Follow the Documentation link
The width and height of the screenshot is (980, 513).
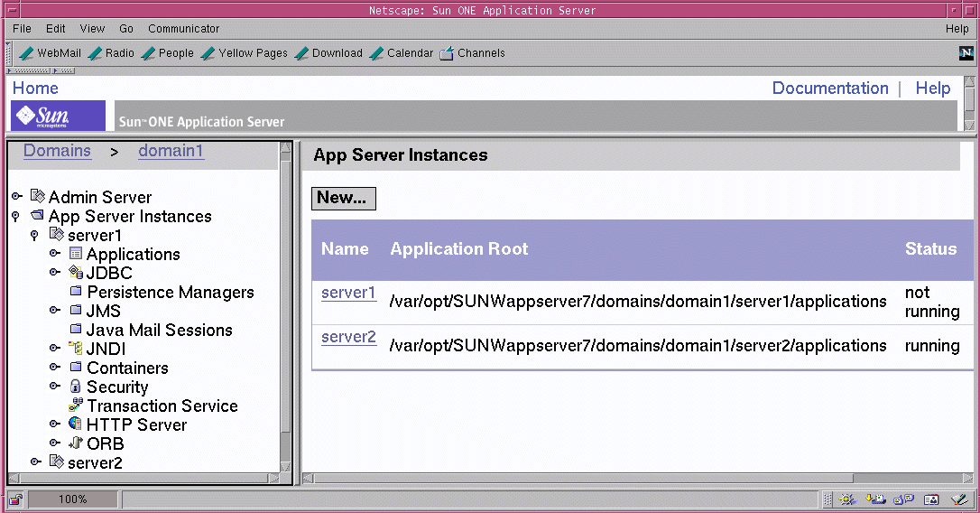[x=830, y=89]
